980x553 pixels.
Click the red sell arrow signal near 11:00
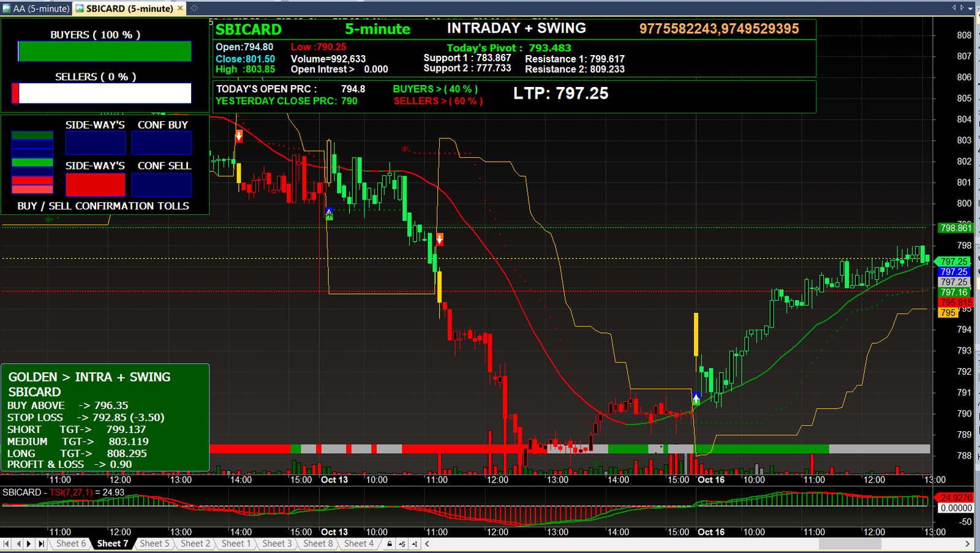pyautogui.click(x=439, y=239)
